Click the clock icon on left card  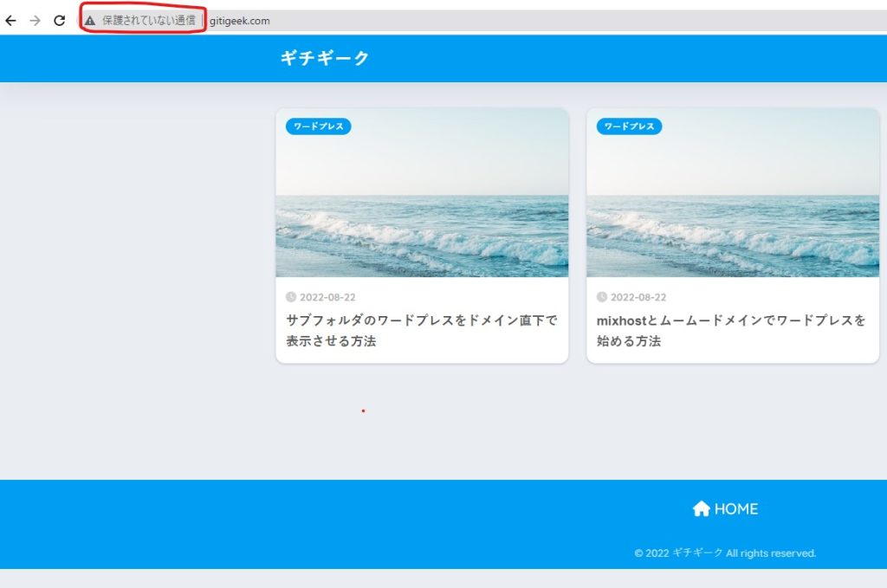pyautogui.click(x=291, y=297)
